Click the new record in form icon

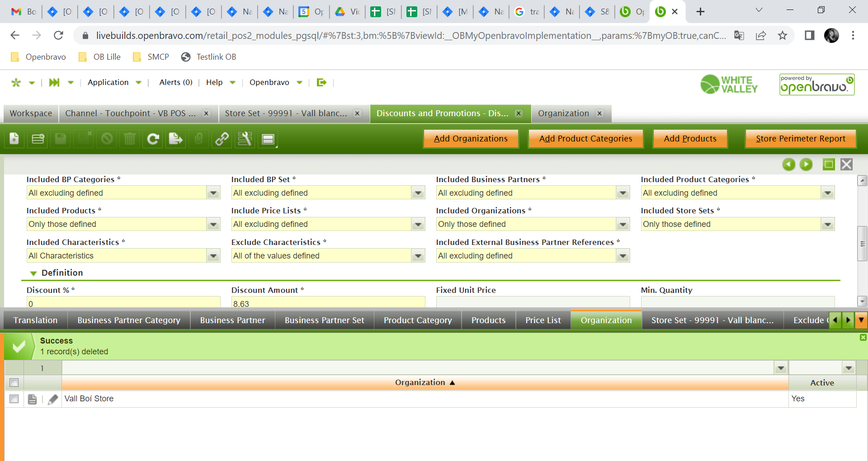14,139
